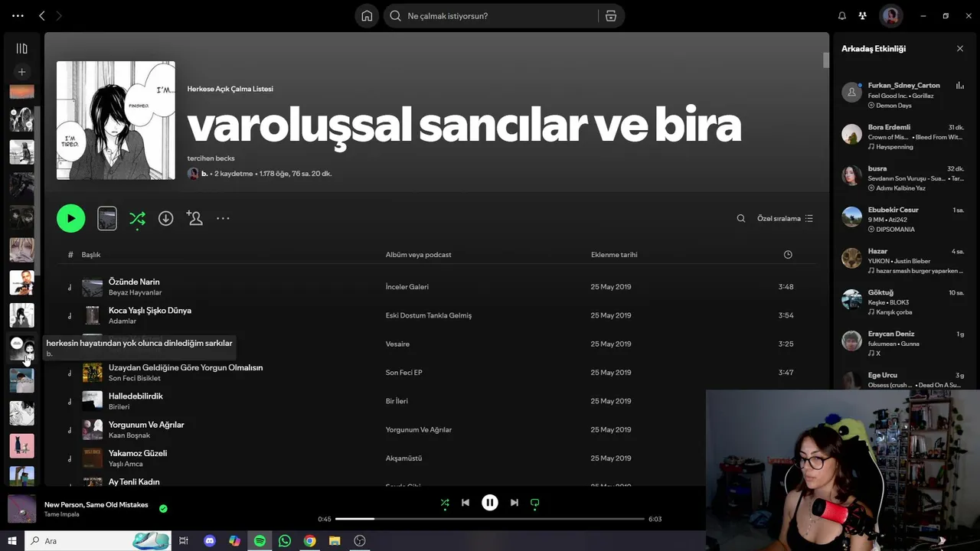Open the sidebar playlist highlighted by the tooltip
The image size is (980, 551).
point(21,349)
